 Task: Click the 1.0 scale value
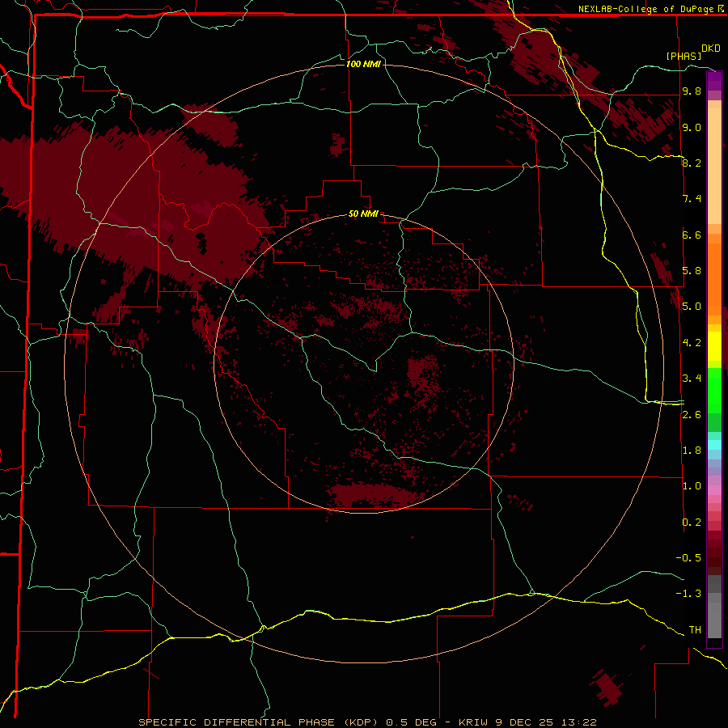[692, 485]
